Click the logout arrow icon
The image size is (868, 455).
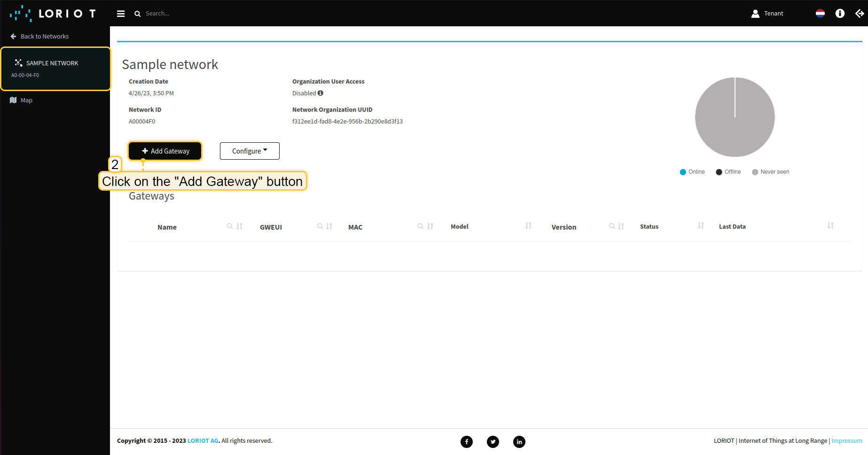[860, 14]
